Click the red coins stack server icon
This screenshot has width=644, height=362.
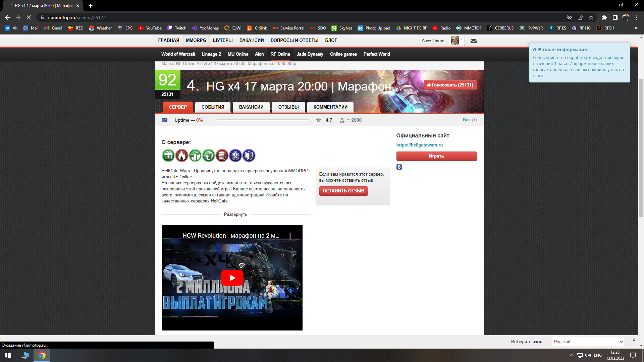tap(222, 156)
